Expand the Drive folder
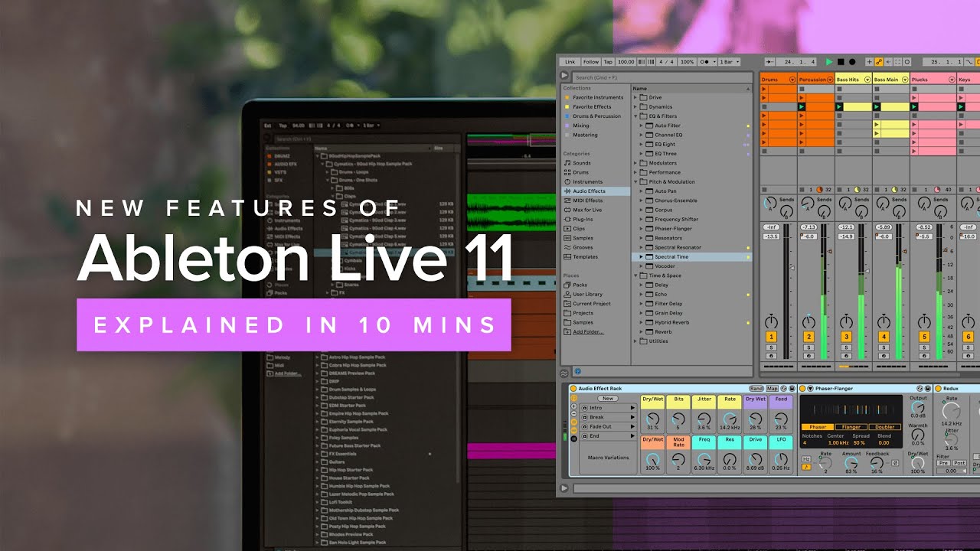The height and width of the screenshot is (551, 980). point(635,98)
